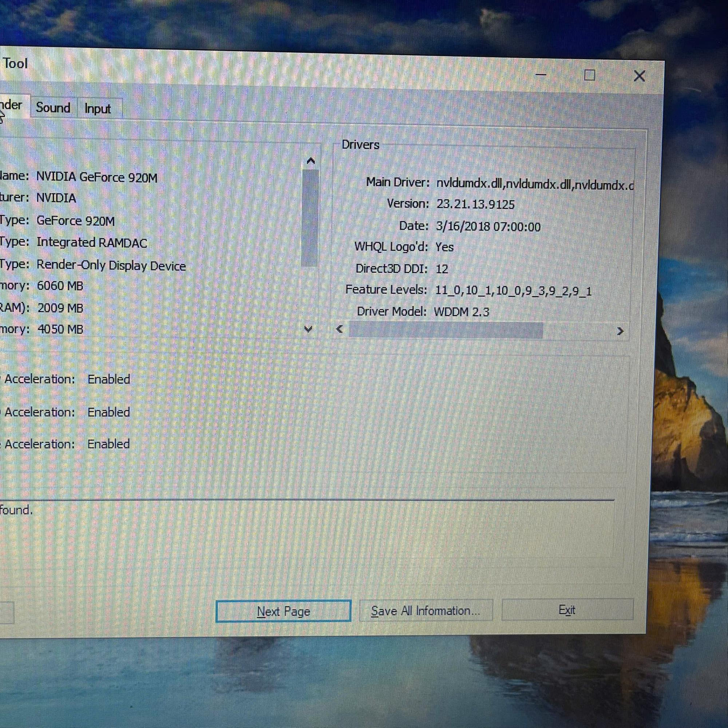Click the device list scroll down arrow
The height and width of the screenshot is (728, 728).
pos(308,329)
